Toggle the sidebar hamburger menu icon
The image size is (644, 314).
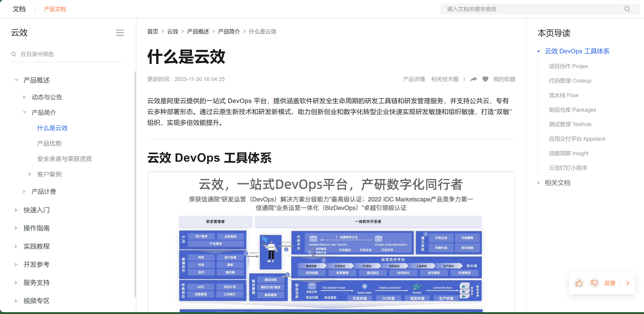(x=120, y=33)
